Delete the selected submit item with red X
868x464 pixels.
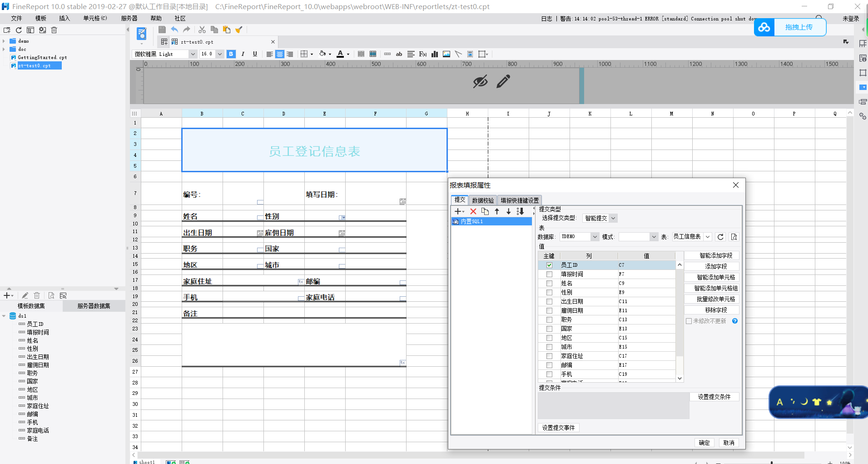[x=473, y=211]
